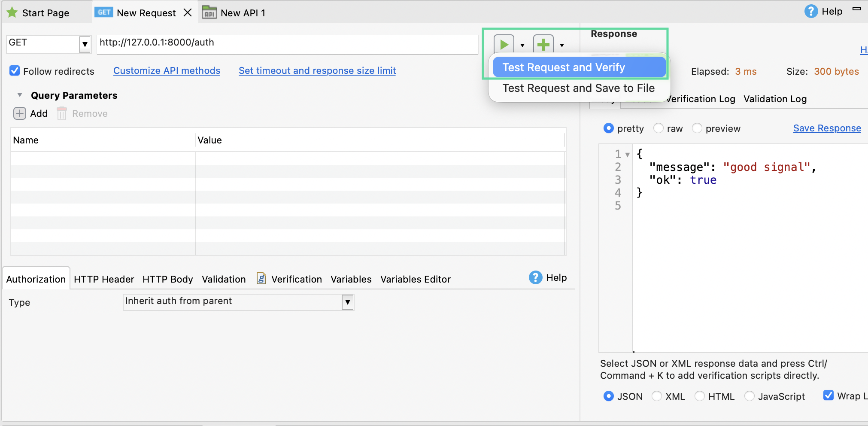Click the API icon on the New API 1 tab
Screen dimensions: 868x426
click(x=209, y=13)
